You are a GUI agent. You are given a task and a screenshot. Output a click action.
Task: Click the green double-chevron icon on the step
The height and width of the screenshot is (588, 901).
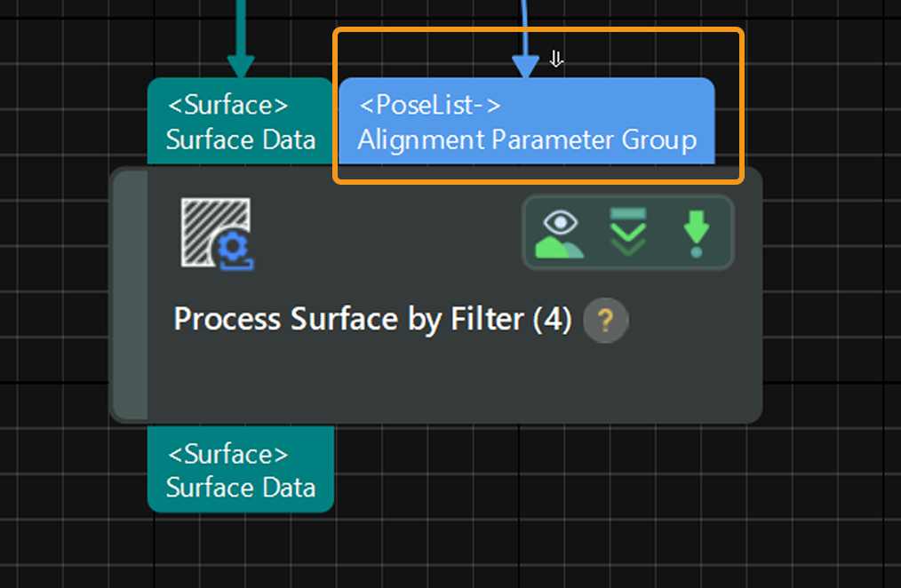[628, 233]
